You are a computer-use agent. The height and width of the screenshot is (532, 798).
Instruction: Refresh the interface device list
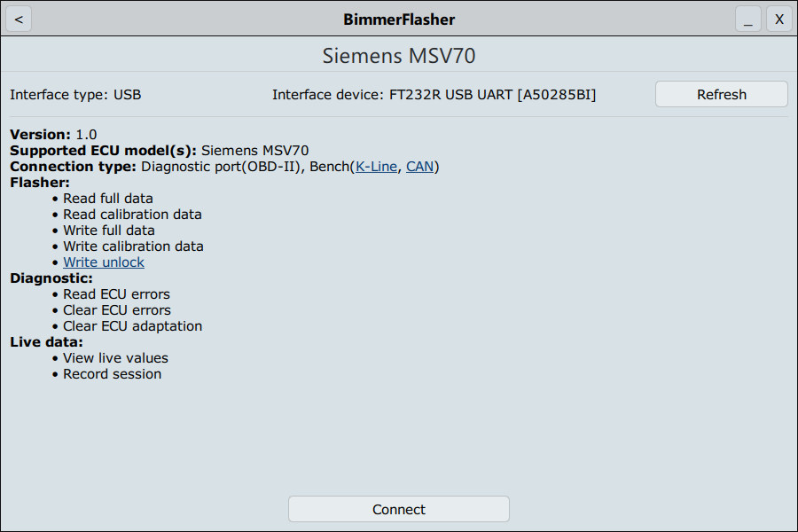coord(721,94)
